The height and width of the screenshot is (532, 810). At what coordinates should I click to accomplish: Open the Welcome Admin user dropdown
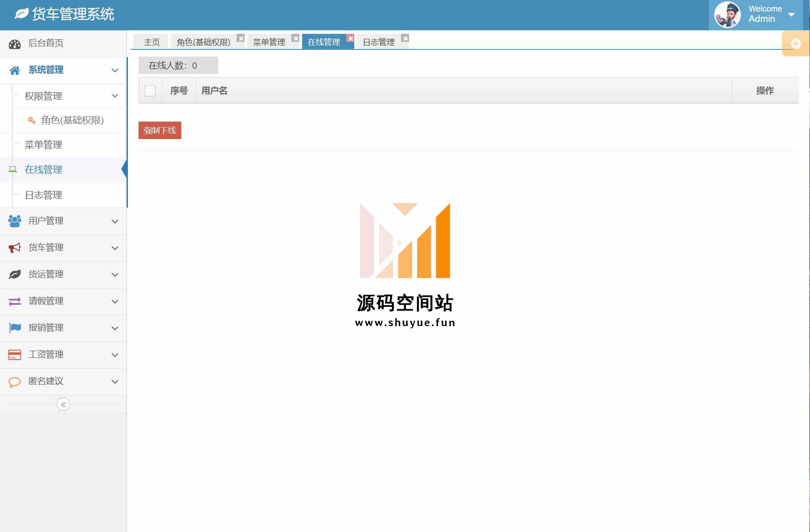791,15
